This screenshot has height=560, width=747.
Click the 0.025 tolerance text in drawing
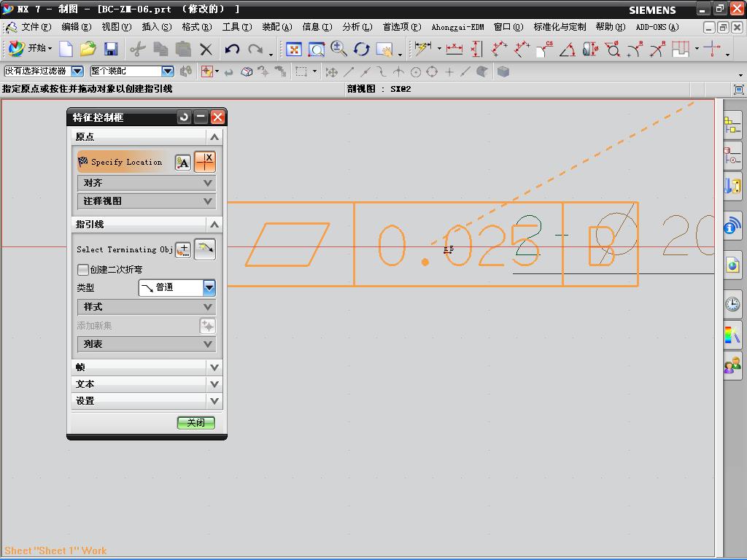click(460, 245)
